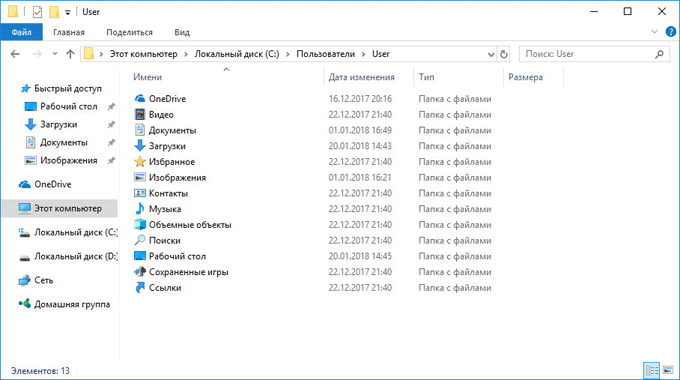Select the Музыка note icon
This screenshot has width=680, height=380.
tap(140, 209)
